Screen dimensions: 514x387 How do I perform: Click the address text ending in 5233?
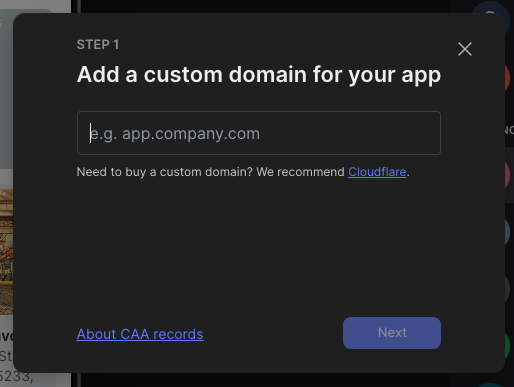point(17,377)
